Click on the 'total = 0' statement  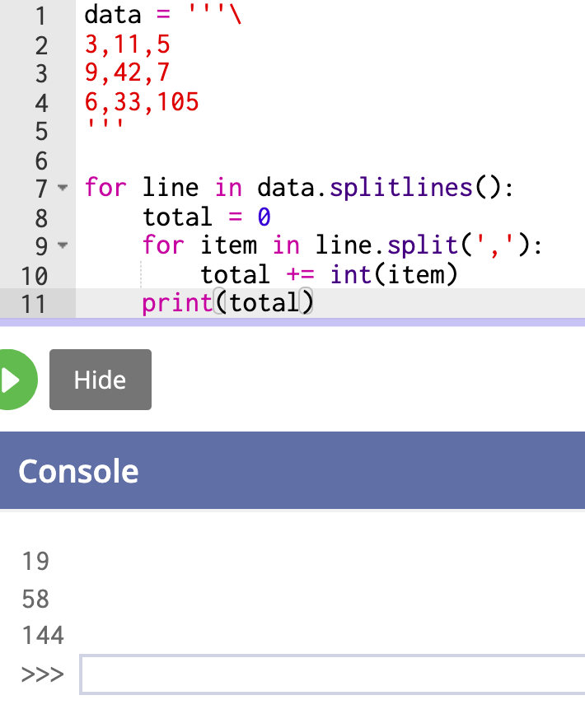207,217
